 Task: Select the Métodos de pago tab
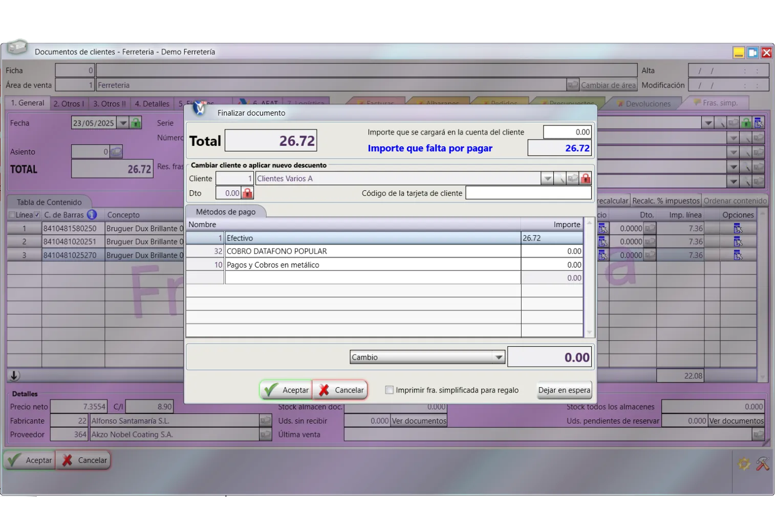(x=225, y=212)
